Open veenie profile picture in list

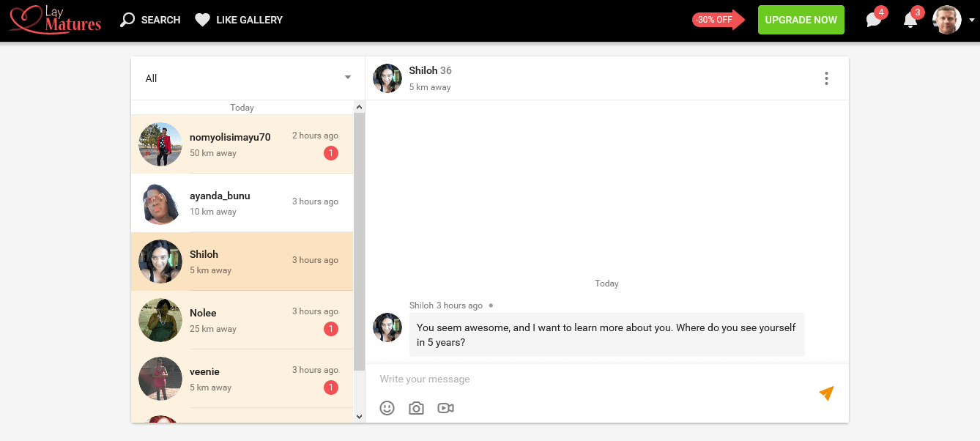[160, 379]
